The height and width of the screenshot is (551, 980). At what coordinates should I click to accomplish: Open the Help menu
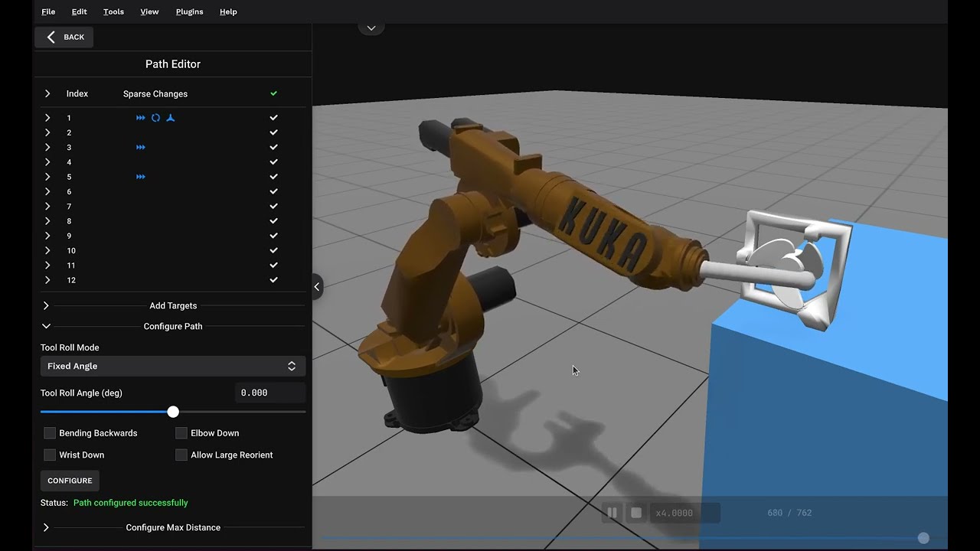(x=228, y=11)
